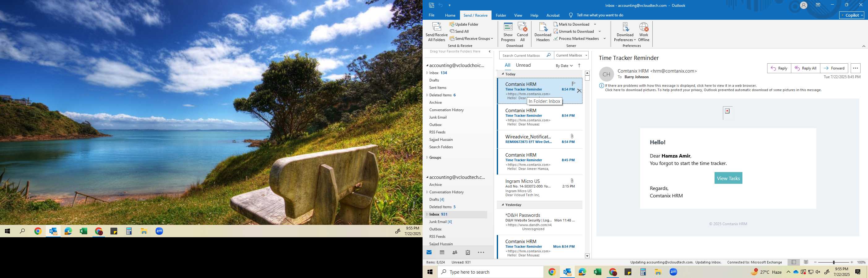Click the Undo arrow in quick access toolbar
Screen dimensions: 868x278
point(440,5)
